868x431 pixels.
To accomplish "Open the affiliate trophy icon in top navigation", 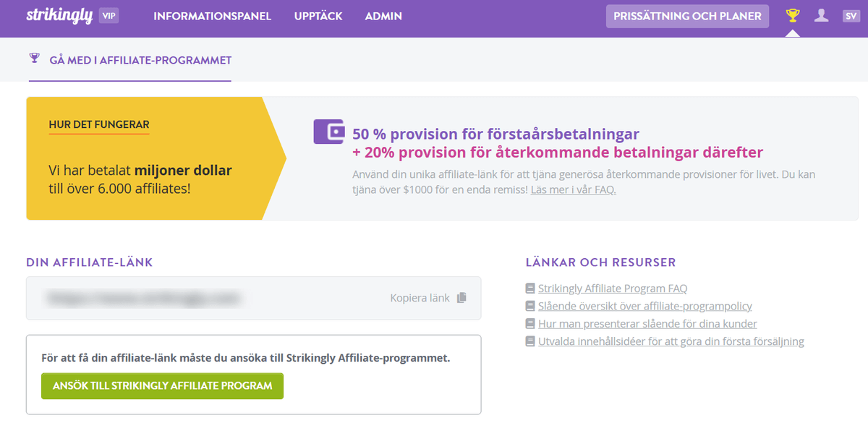I will point(793,14).
